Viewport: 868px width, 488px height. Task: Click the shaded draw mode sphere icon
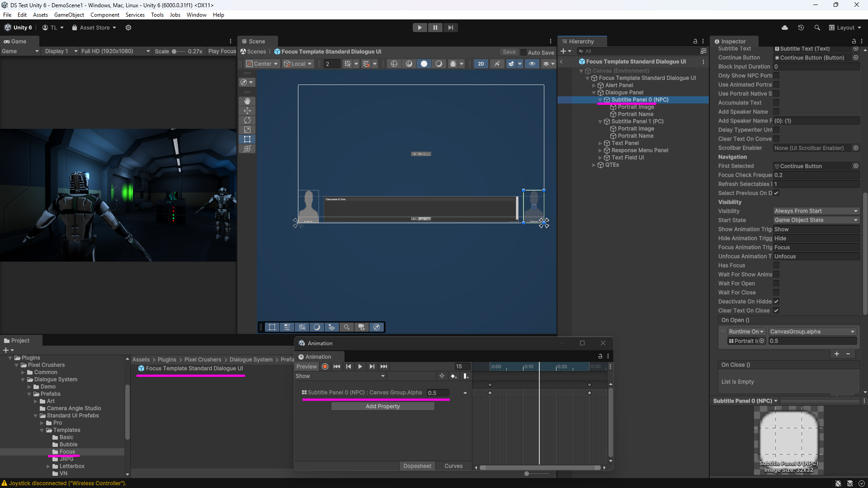coord(424,64)
